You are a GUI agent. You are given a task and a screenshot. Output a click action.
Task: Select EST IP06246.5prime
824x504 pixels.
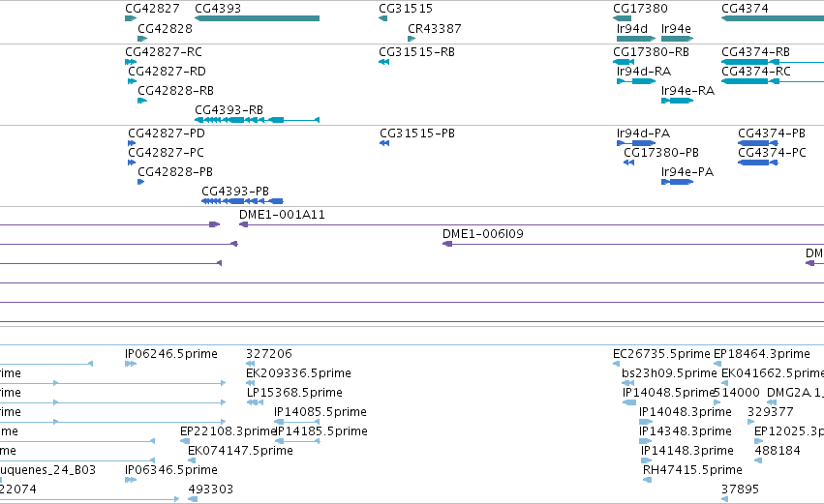pos(171,354)
